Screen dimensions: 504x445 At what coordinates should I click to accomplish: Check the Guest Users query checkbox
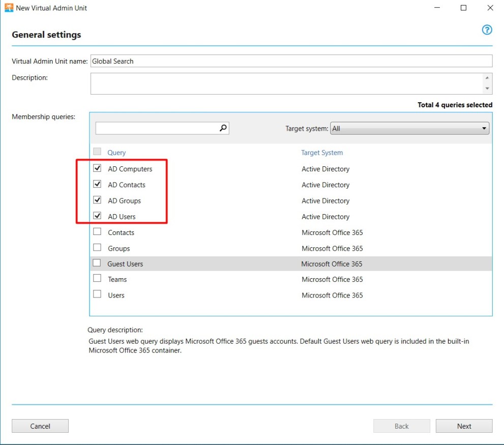click(x=97, y=263)
